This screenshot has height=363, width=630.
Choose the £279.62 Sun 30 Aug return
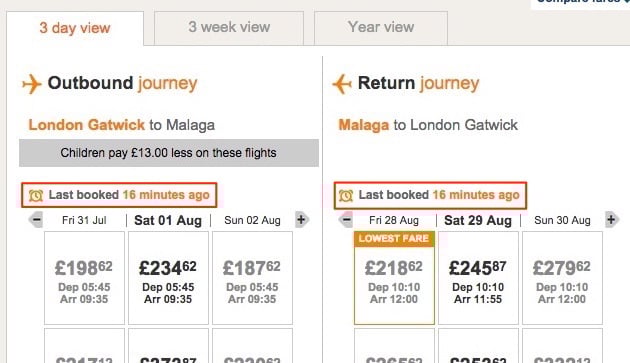pyautogui.click(x=562, y=278)
